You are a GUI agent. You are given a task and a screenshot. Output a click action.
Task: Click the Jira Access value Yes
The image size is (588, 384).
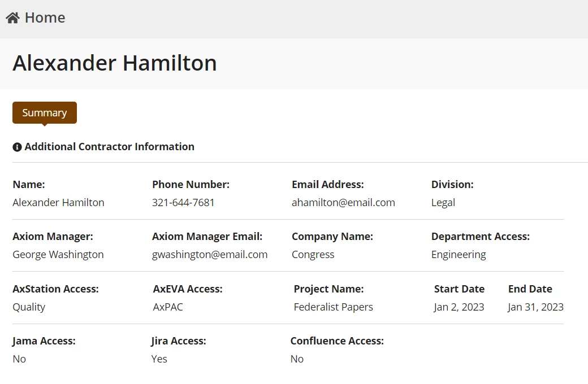pyautogui.click(x=159, y=359)
